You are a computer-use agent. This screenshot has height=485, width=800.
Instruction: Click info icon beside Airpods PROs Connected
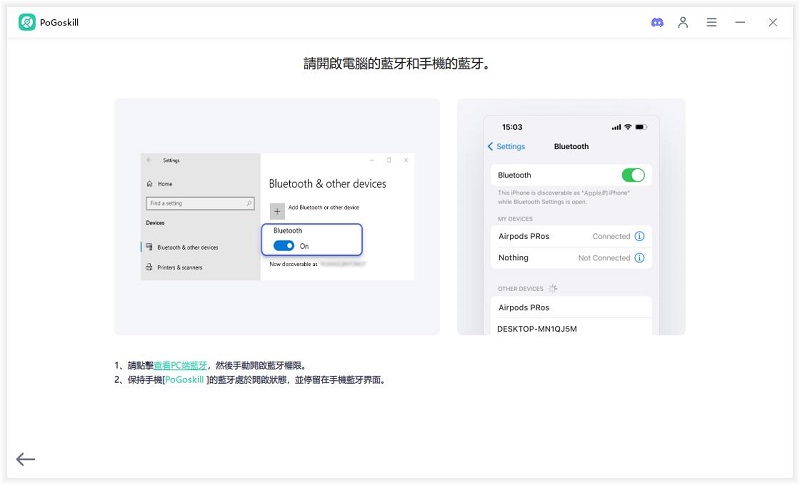pyautogui.click(x=640, y=237)
